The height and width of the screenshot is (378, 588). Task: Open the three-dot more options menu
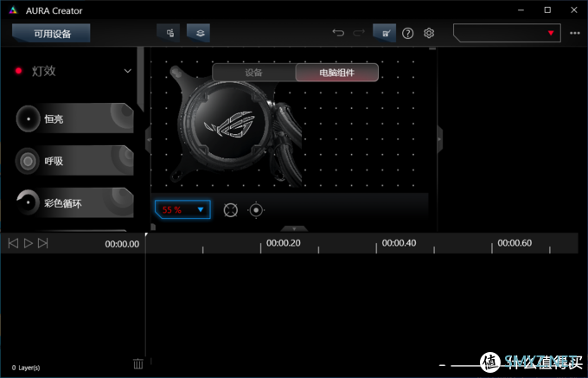(575, 33)
